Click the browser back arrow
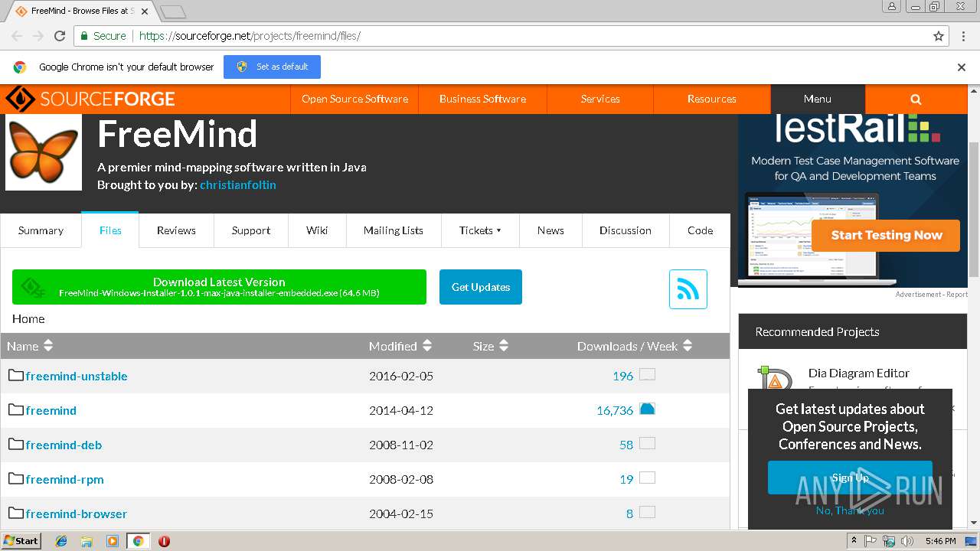 pos(17,36)
